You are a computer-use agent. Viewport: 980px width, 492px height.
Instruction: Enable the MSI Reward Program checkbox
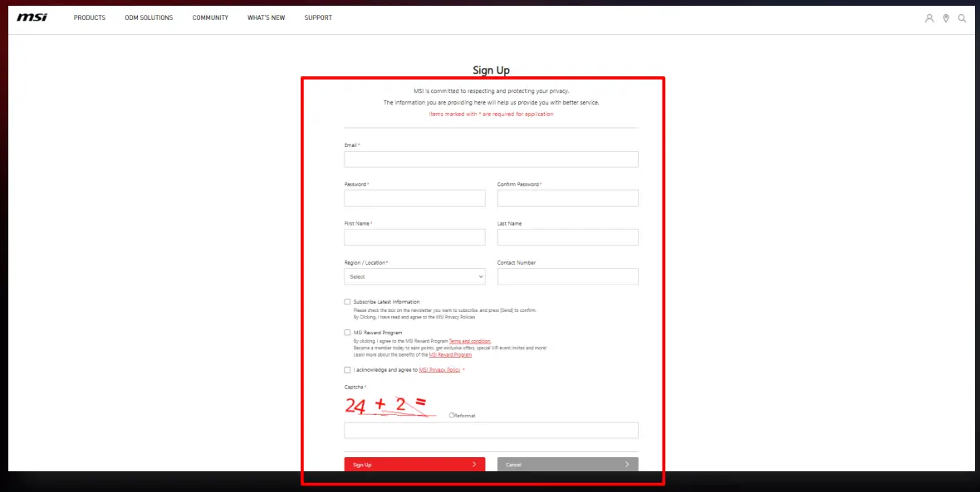tap(347, 332)
